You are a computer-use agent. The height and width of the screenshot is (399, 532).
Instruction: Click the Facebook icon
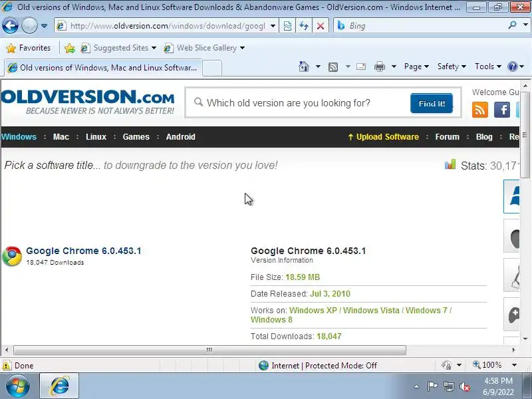click(502, 110)
